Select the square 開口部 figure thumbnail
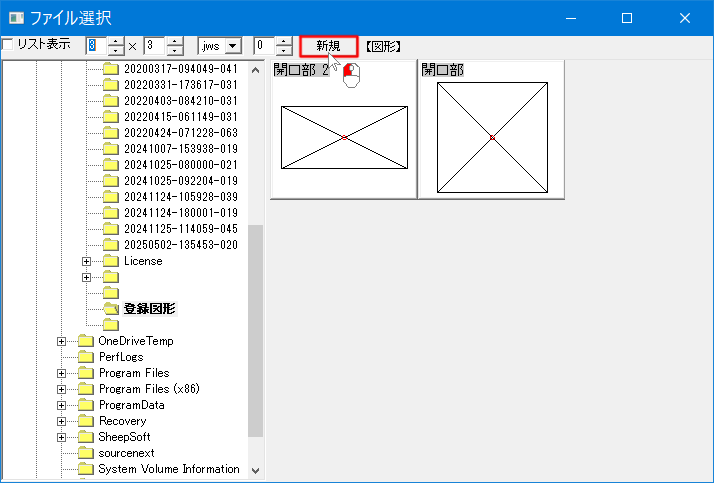This screenshot has width=714, height=483. (x=492, y=129)
